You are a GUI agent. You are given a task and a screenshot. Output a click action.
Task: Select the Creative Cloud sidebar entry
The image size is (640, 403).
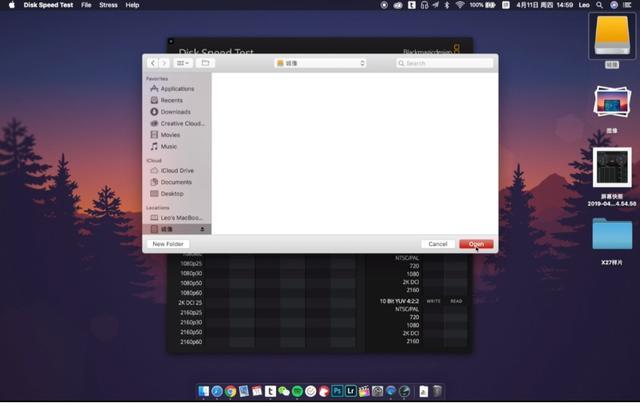click(177, 123)
